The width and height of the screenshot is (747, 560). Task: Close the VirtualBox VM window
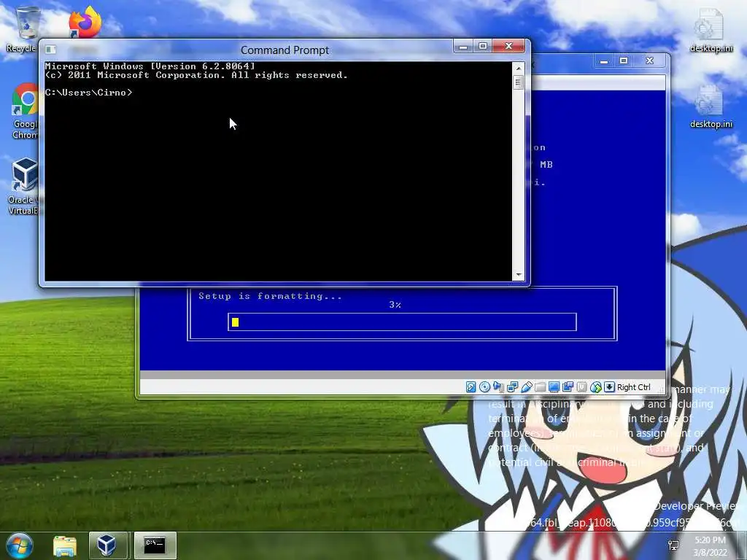coord(649,61)
